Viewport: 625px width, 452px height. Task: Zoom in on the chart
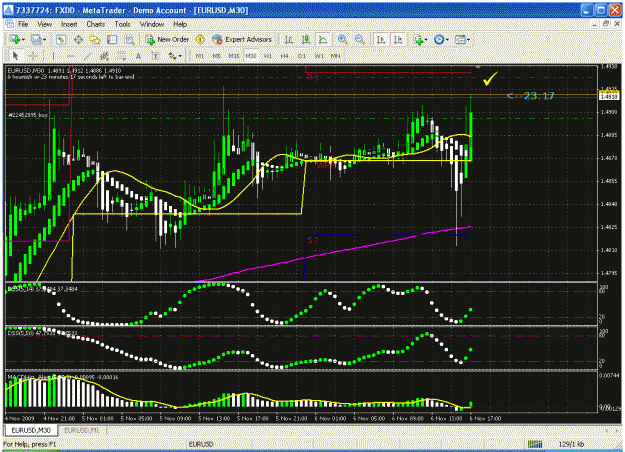pos(342,39)
